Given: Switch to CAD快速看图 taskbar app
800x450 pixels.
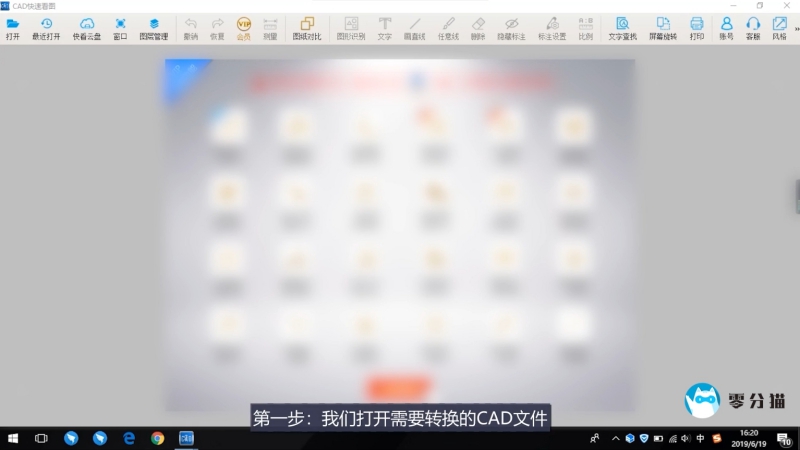Looking at the screenshot, I should pyautogui.click(x=186, y=438).
